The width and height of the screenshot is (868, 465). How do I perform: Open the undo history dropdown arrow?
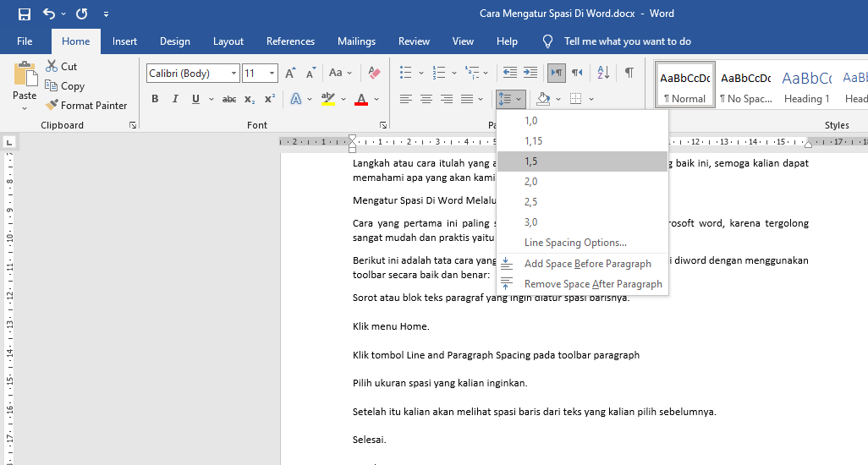63,14
